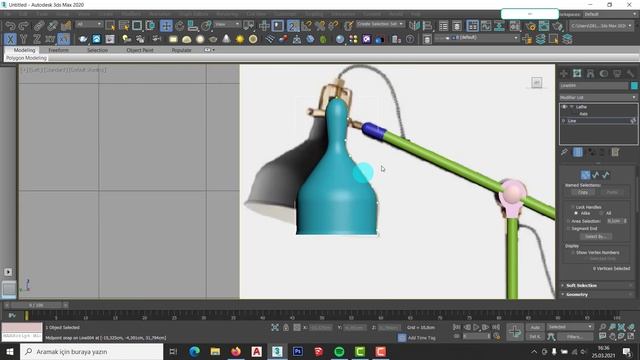The image size is (640, 360).
Task: Open the Modifier List dropdown
Action: 598,98
